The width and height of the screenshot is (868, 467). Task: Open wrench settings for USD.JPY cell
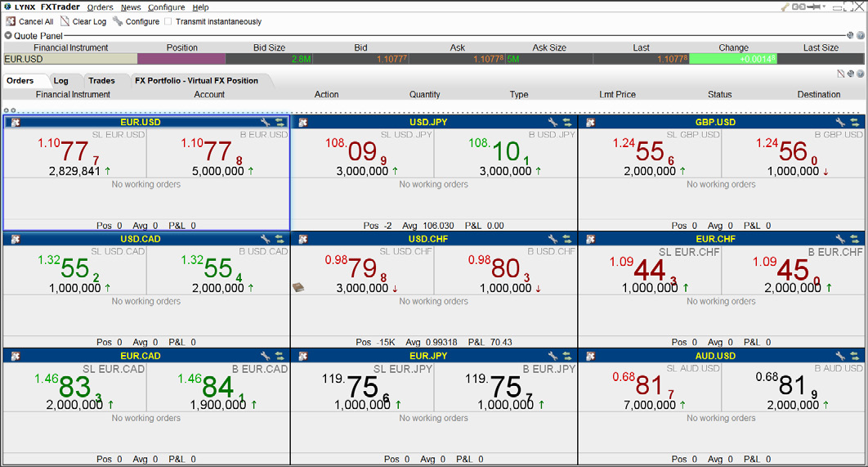pyautogui.click(x=553, y=123)
